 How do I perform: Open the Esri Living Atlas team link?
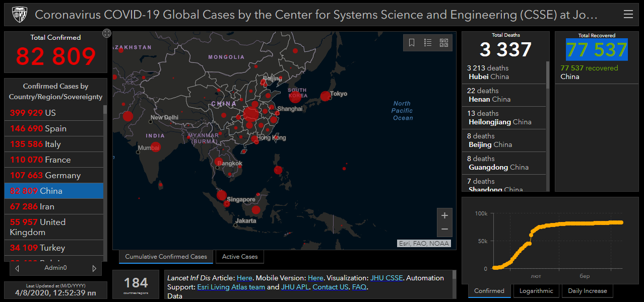pos(231,287)
